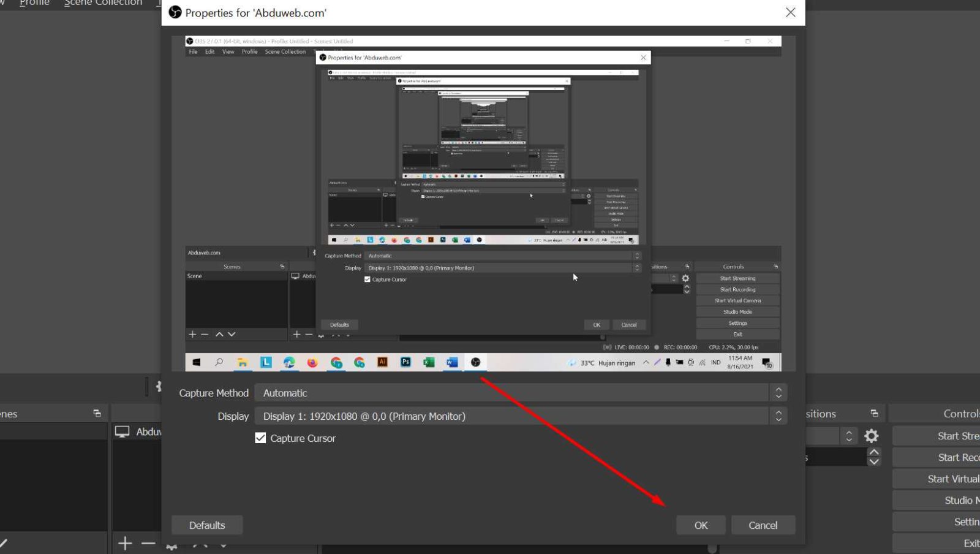
Task: Open Microsoft Word from the taskbar
Action: tap(452, 362)
